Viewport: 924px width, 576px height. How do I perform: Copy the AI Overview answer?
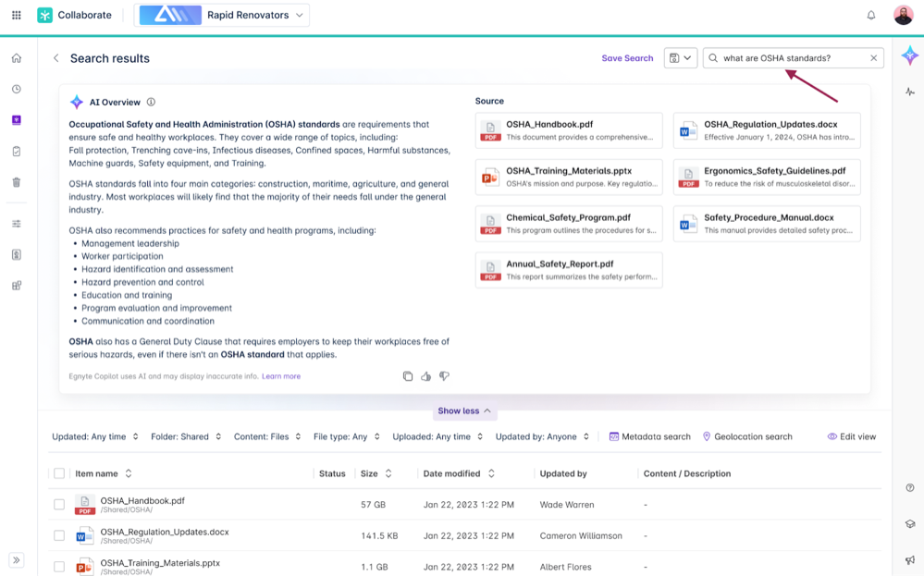click(408, 376)
